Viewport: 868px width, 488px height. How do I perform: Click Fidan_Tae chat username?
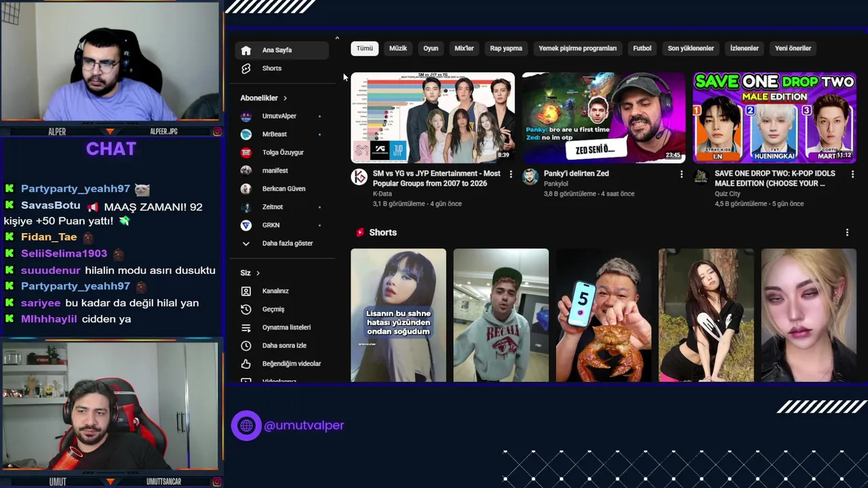click(x=49, y=237)
